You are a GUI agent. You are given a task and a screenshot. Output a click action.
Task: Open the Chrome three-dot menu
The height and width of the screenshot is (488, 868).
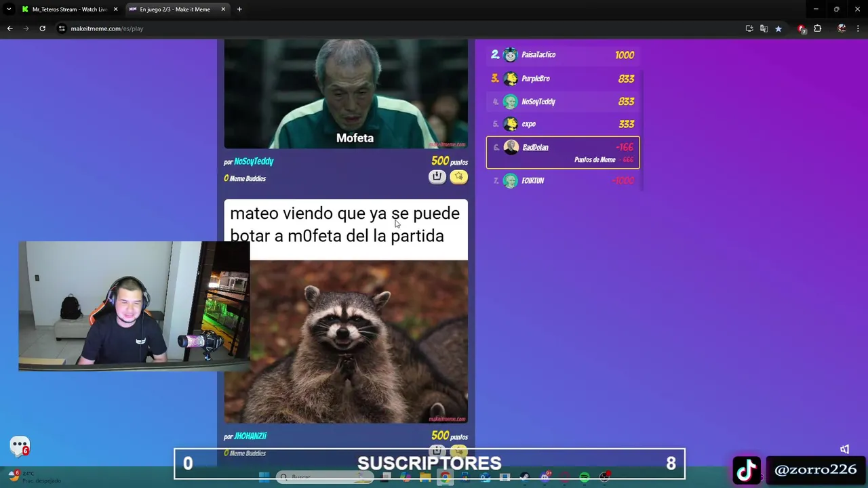(858, 28)
